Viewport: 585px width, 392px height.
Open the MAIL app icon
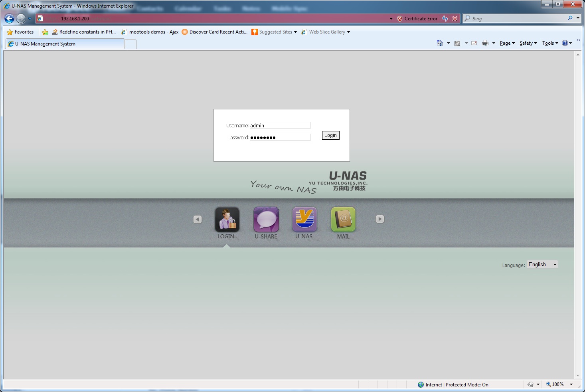tap(343, 219)
